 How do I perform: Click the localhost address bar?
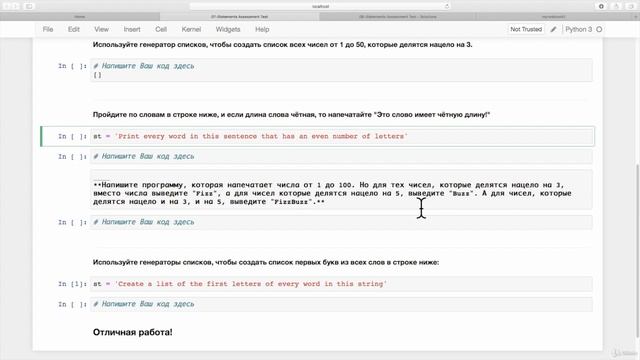[320, 6]
